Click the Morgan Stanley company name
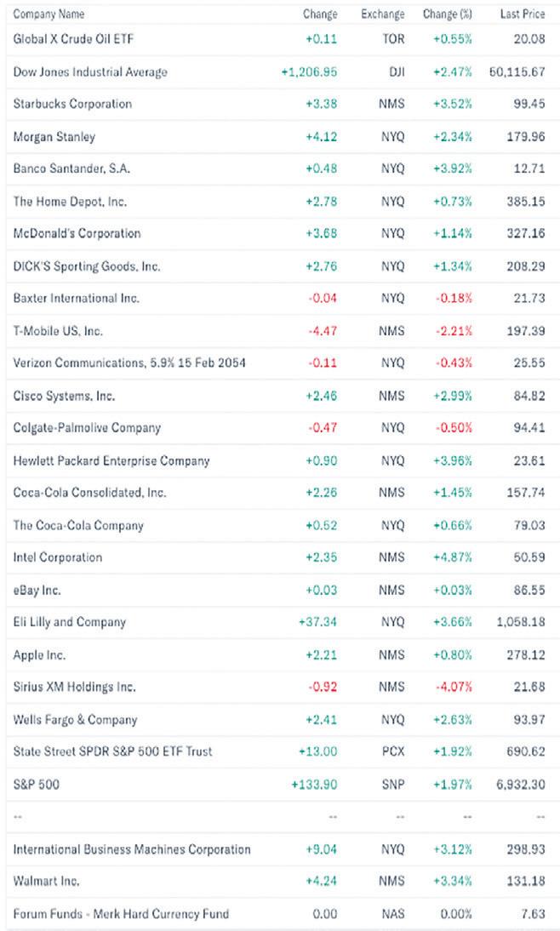This screenshot has height=931, width=560. tap(54, 136)
